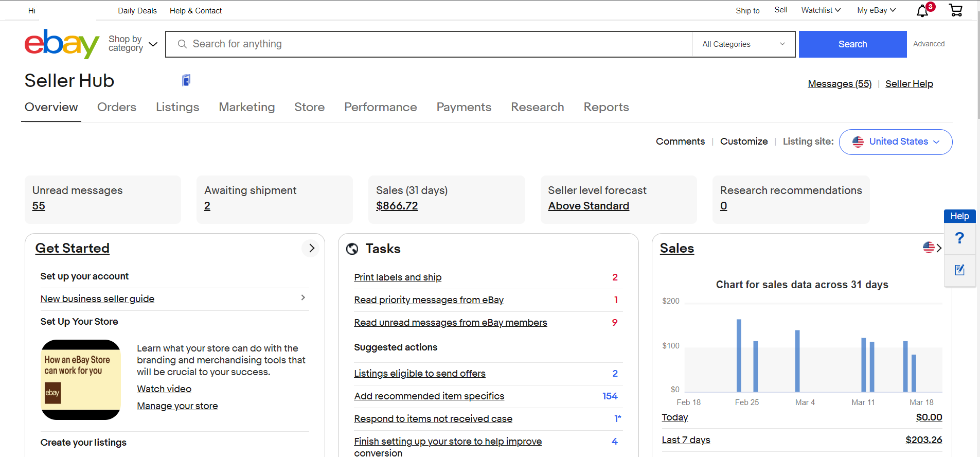
Task: Click the Get Started arrow button
Action: click(311, 248)
